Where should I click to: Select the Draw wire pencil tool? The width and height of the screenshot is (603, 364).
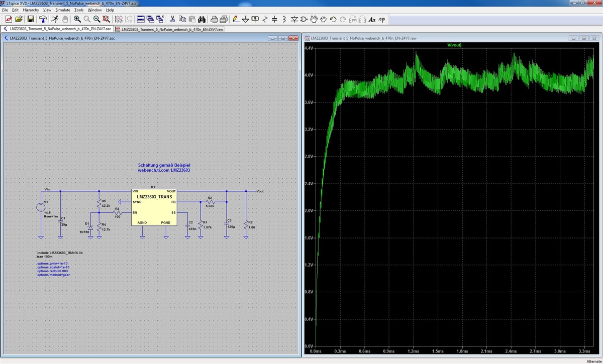click(x=235, y=19)
